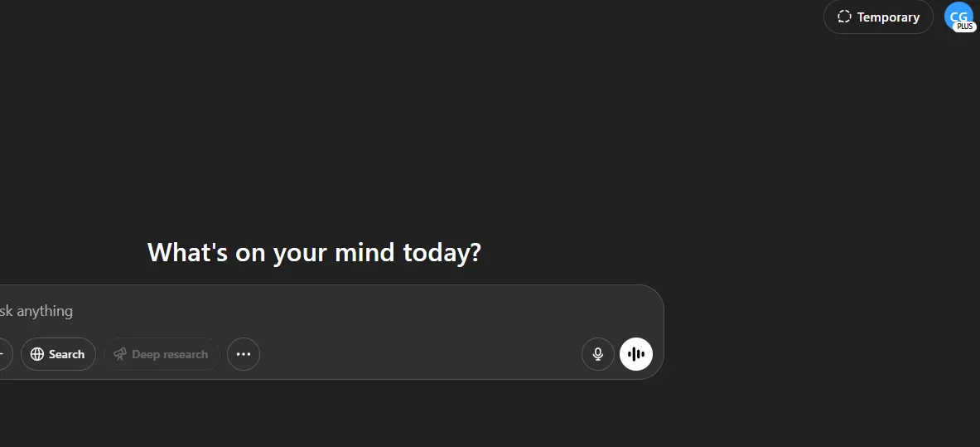
Task: Click the telescope icon on Deep research
Action: [x=120, y=354]
